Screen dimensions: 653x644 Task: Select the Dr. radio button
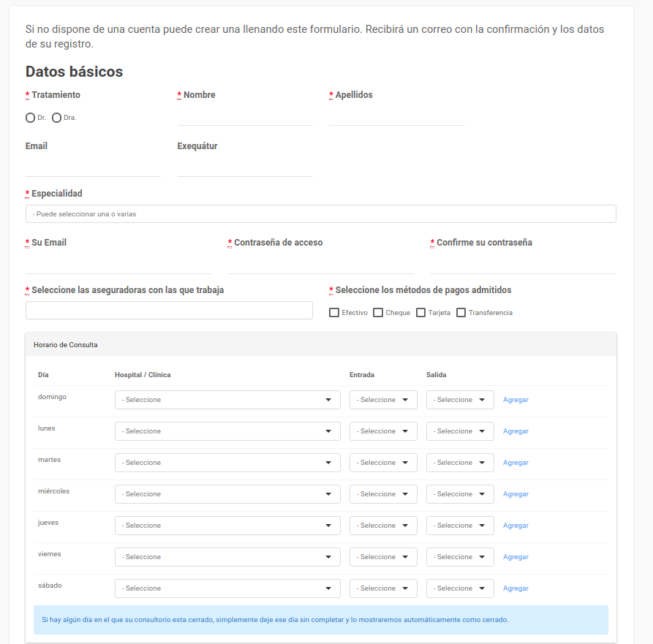[30, 118]
